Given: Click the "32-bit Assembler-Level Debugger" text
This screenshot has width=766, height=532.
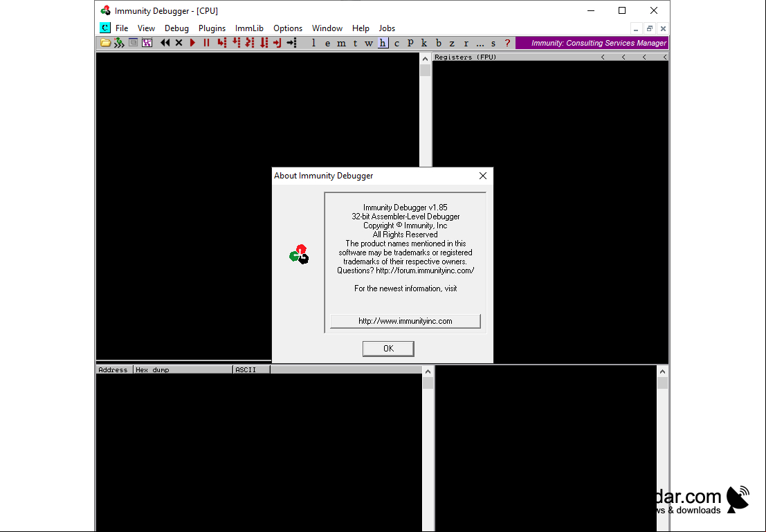Looking at the screenshot, I should pyautogui.click(x=405, y=217).
